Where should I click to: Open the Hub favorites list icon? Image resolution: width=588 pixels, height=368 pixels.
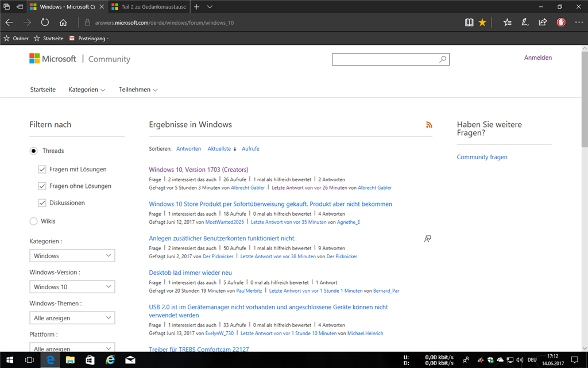tap(508, 22)
